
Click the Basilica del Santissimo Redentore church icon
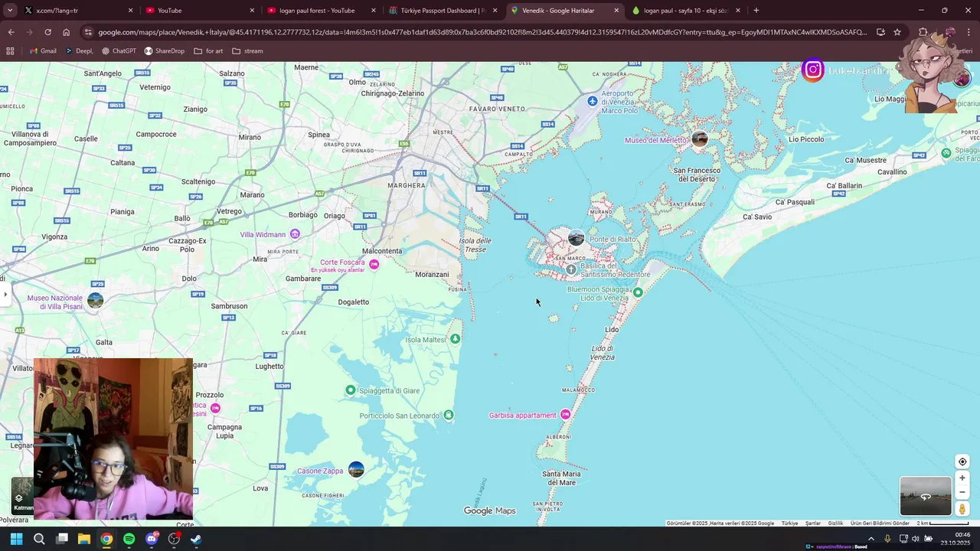tap(571, 269)
